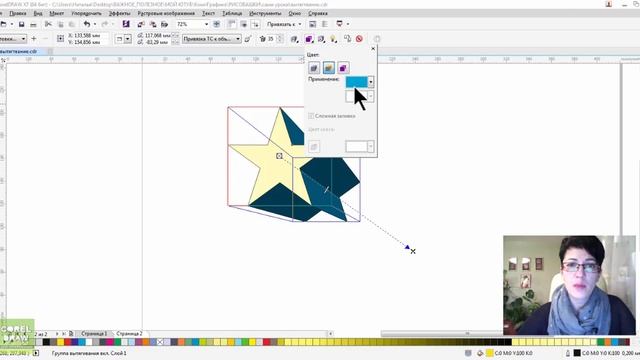Open the Справка menu

(318, 13)
